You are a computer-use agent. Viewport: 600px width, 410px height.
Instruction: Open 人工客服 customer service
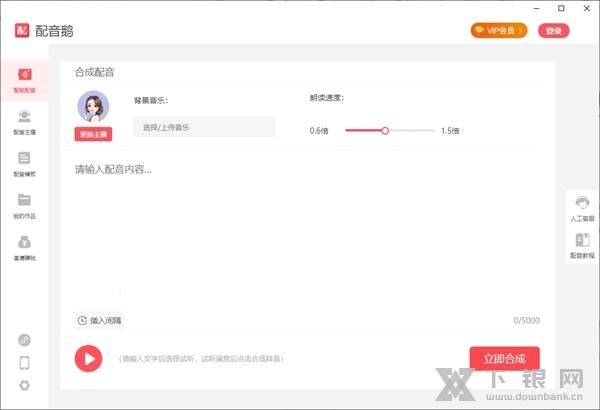(582, 209)
